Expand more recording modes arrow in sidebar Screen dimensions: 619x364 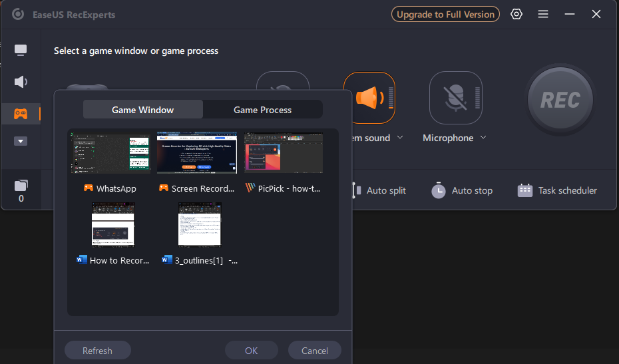[21, 141]
